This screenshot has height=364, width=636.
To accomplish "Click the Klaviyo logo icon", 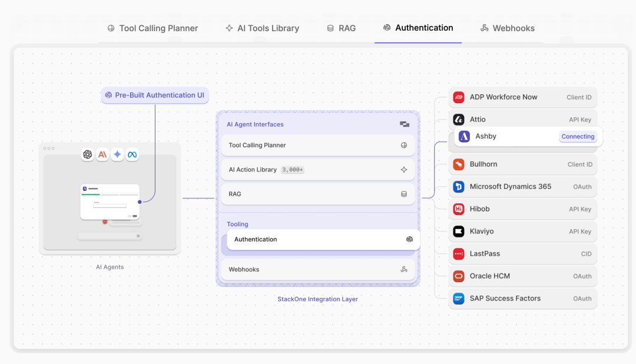I will click(x=459, y=231).
